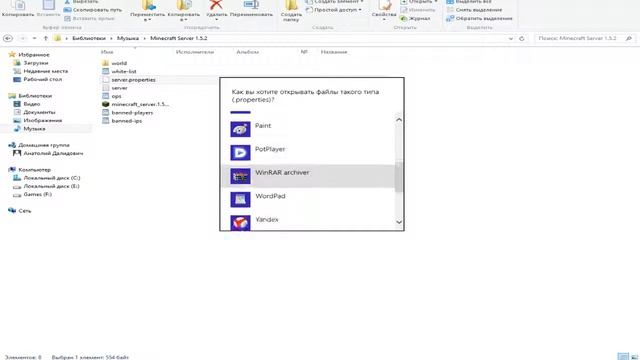Select the banned-players file
640x360 pixels.
point(128,113)
